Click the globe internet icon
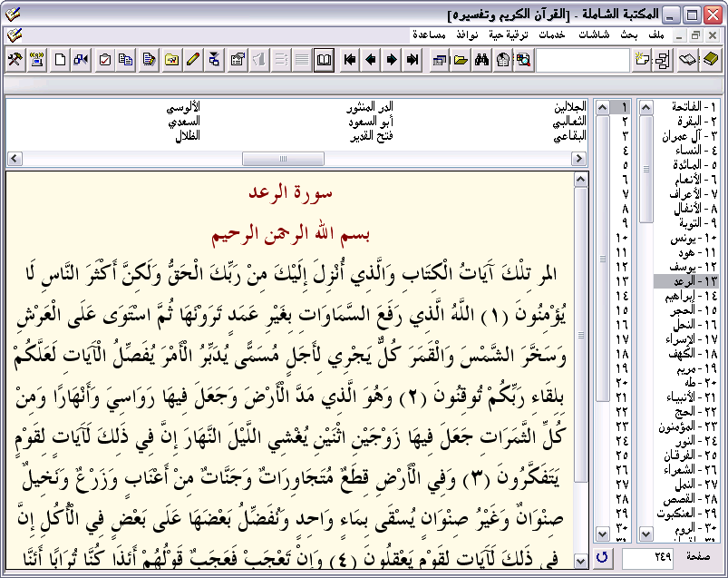The width and height of the screenshot is (728, 578). pos(501,58)
